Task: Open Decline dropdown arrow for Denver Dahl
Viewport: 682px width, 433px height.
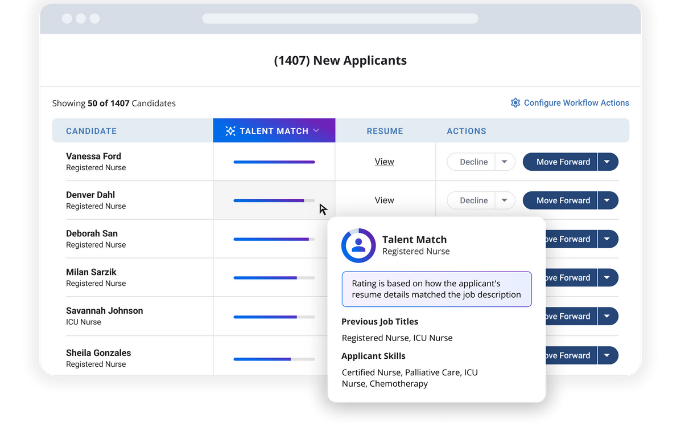Action: 504,200
